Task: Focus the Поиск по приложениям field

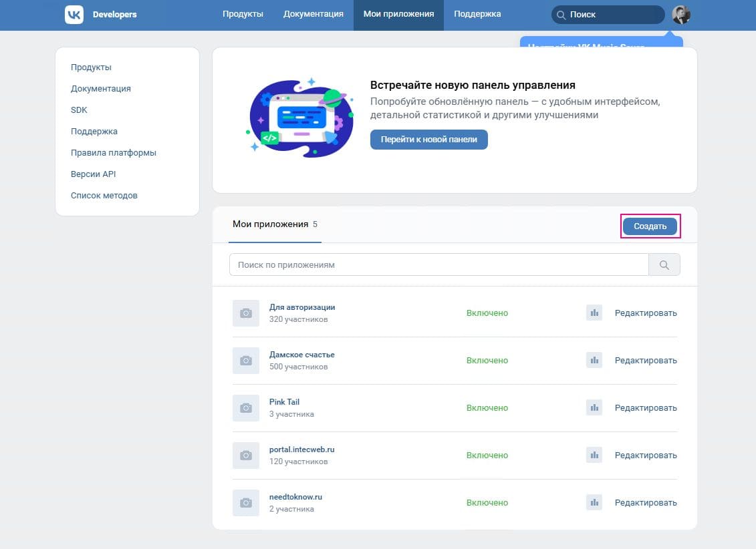Action: click(438, 265)
